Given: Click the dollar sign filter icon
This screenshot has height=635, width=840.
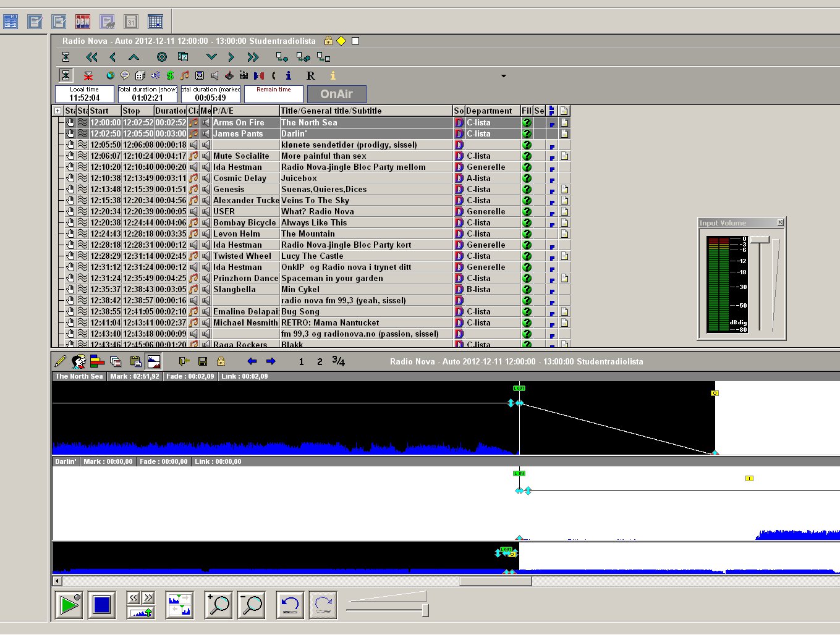Looking at the screenshot, I should click(x=170, y=75).
